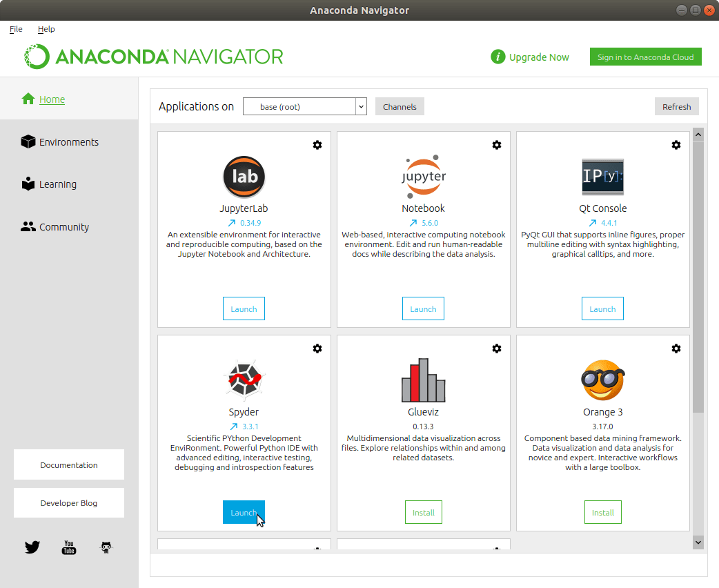719x588 pixels.
Task: Click the Anaconda Navigator logo
Action: pos(154,57)
